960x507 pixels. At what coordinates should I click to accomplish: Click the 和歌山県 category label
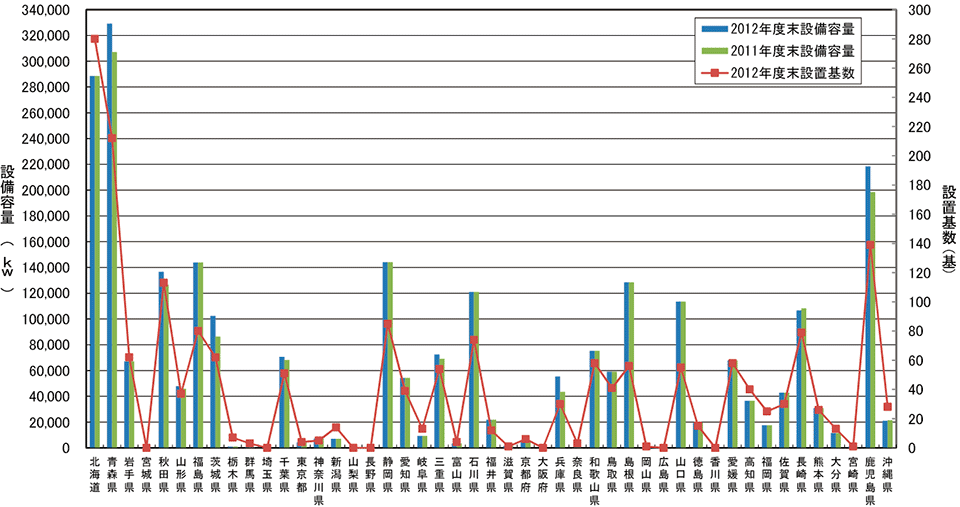click(594, 479)
